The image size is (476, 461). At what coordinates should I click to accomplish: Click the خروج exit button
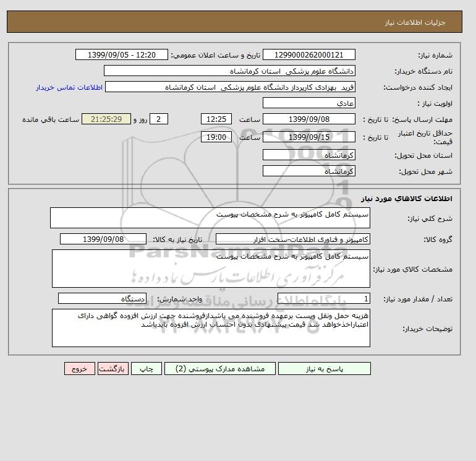click(80, 369)
